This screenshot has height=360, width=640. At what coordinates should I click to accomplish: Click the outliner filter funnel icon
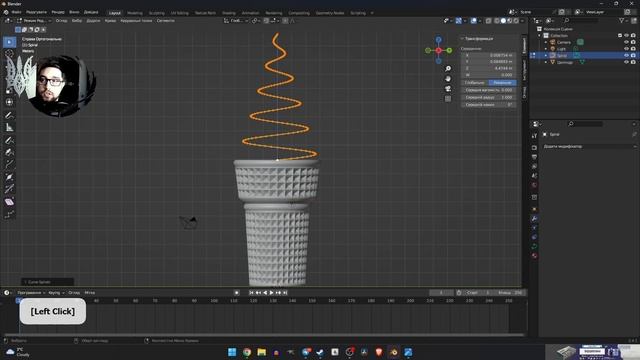(x=622, y=20)
